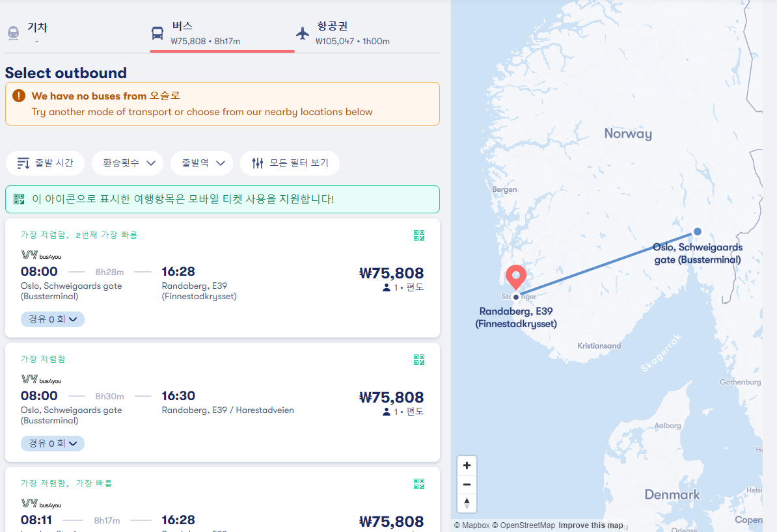Click bus4you logo on 8h28m trip
This screenshot has width=777, height=532.
[x=41, y=255]
